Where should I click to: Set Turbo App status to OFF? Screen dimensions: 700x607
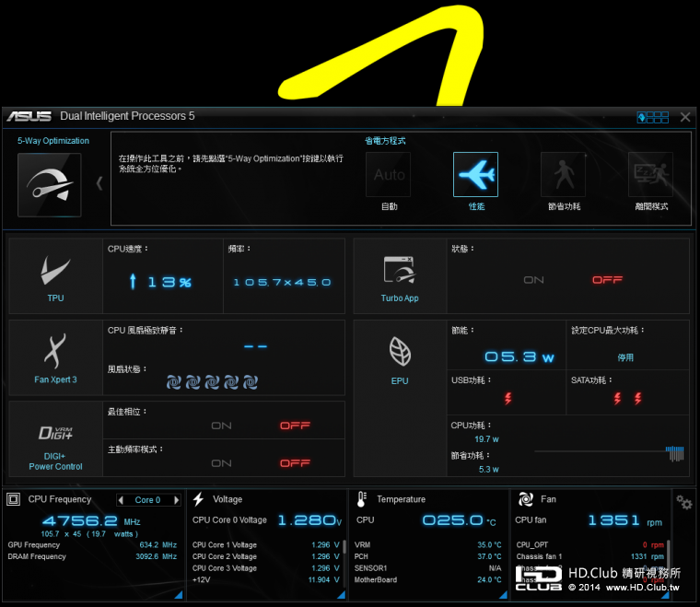coord(607,280)
